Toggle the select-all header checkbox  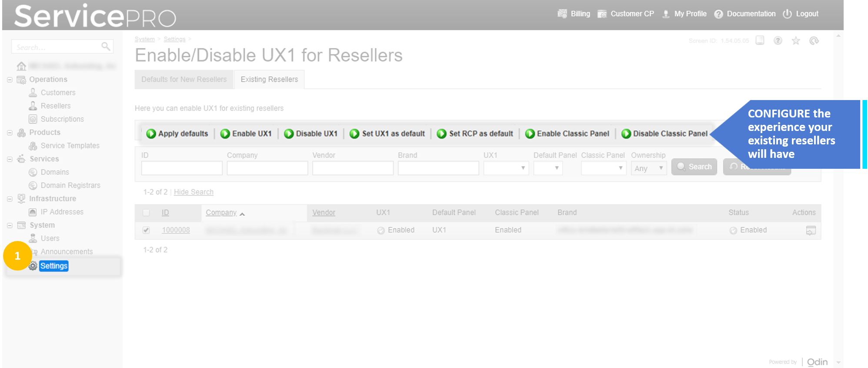pyautogui.click(x=146, y=213)
